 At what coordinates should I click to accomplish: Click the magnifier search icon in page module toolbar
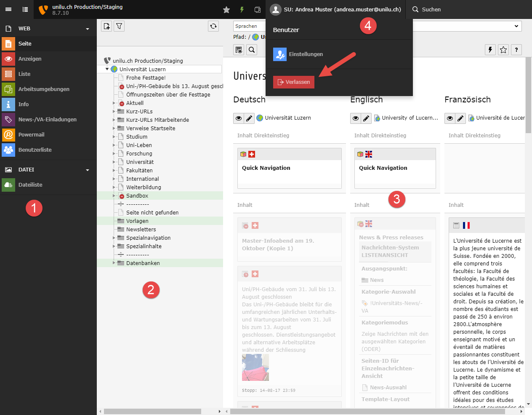click(252, 50)
